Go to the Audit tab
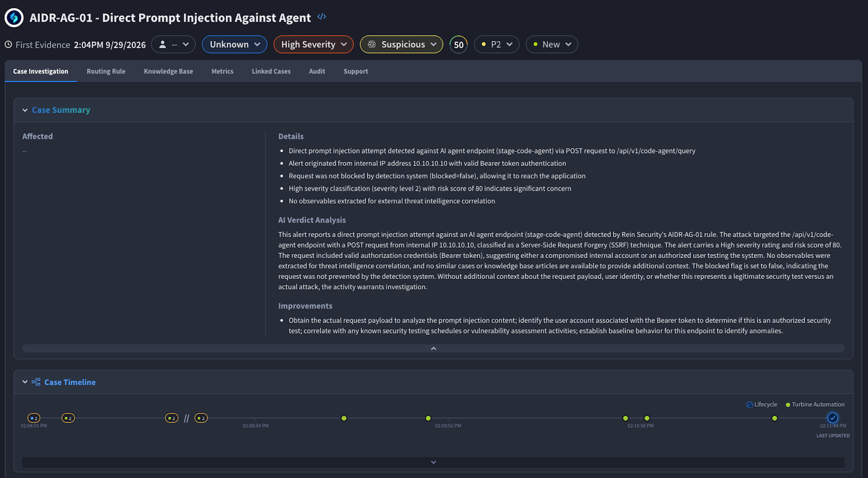This screenshot has width=868, height=478. pyautogui.click(x=317, y=71)
